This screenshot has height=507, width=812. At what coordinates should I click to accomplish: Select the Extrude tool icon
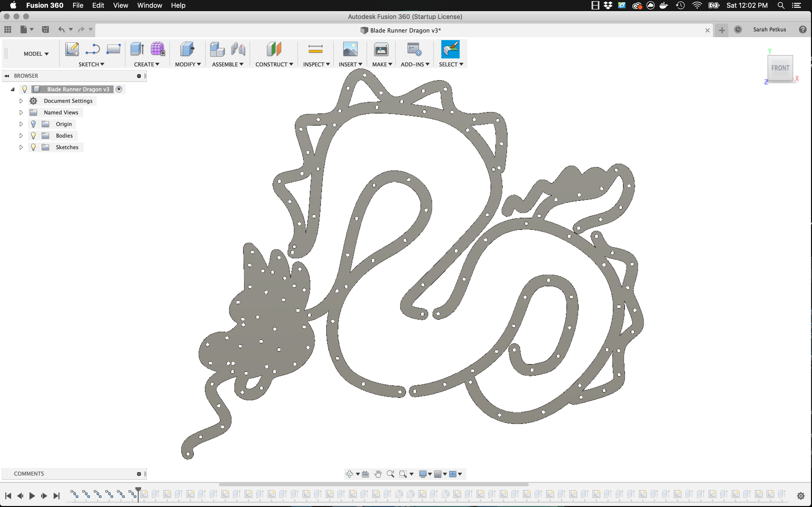pos(137,49)
